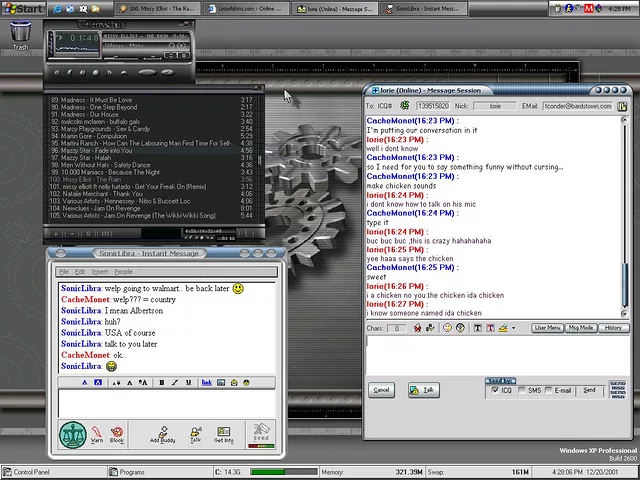
Task: Click the Cancel button in ICQ window
Action: click(381, 390)
